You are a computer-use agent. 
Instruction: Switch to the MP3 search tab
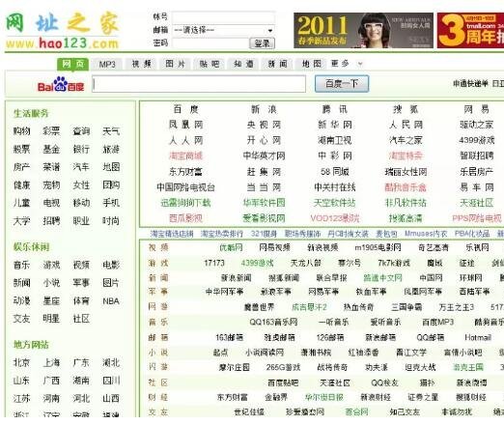(107, 64)
